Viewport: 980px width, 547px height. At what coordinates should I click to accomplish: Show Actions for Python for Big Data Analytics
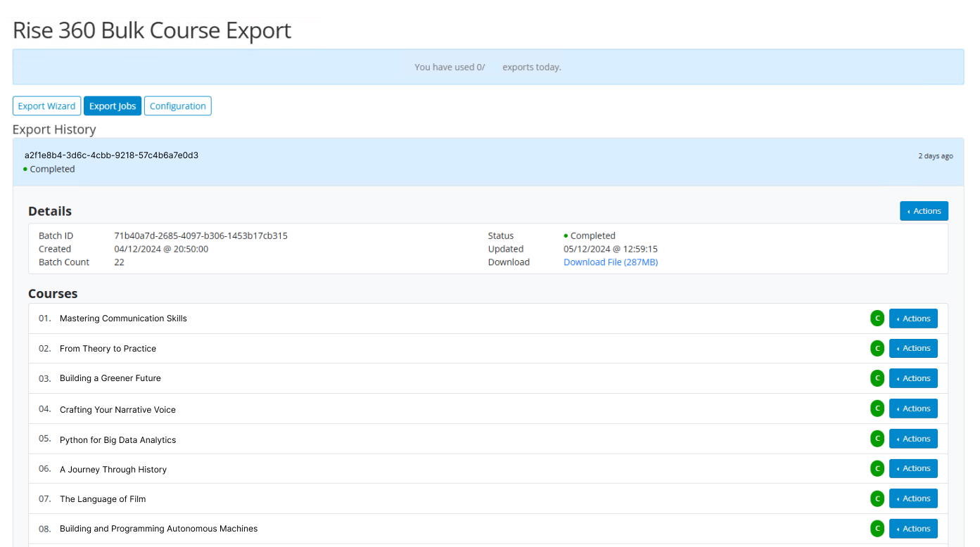point(913,439)
